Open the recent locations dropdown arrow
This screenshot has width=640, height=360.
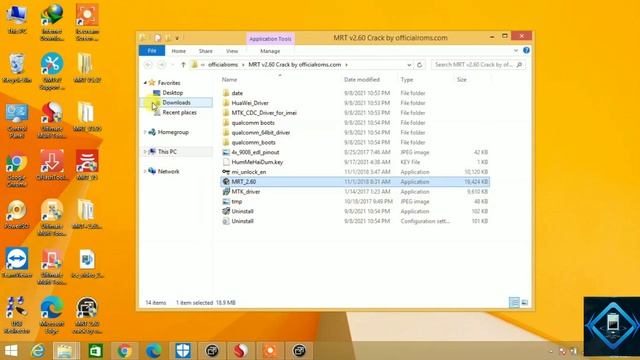tap(173, 65)
